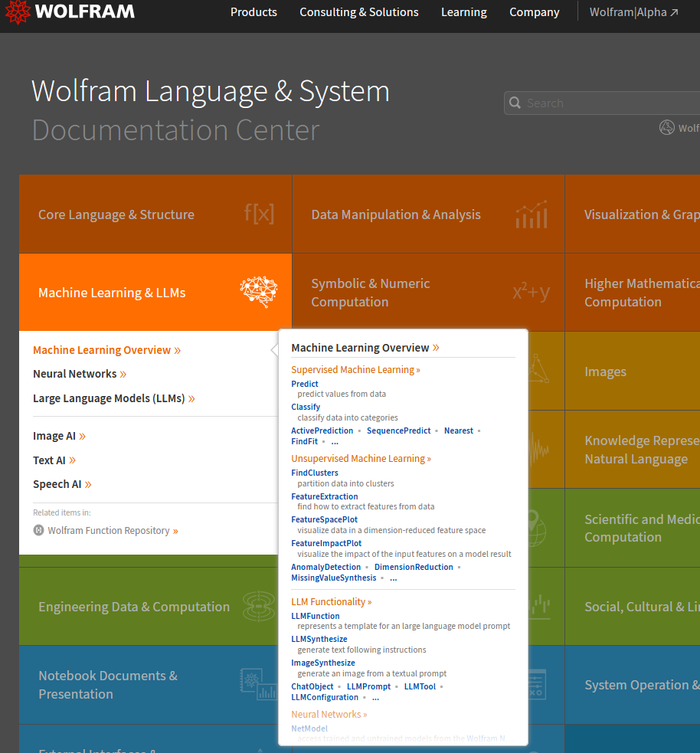This screenshot has height=753, width=700.
Task: Open the LLMFunction link
Action: coord(316,616)
